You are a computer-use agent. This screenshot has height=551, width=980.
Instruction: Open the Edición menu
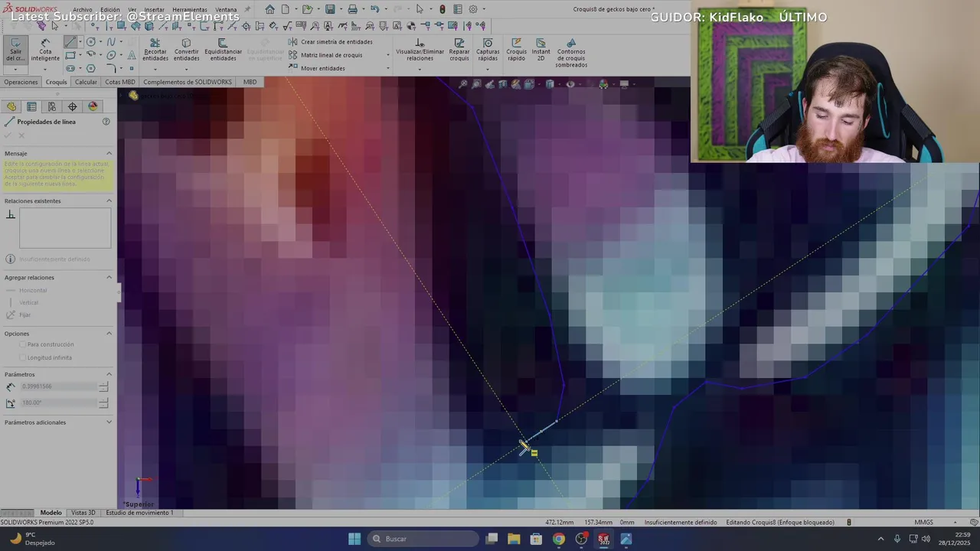tap(110, 10)
